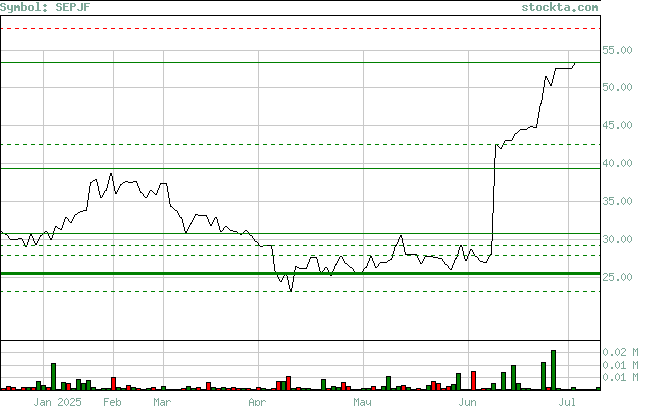Click the 'May' date axis label
The height and width of the screenshot is (406, 655).
tap(362, 402)
